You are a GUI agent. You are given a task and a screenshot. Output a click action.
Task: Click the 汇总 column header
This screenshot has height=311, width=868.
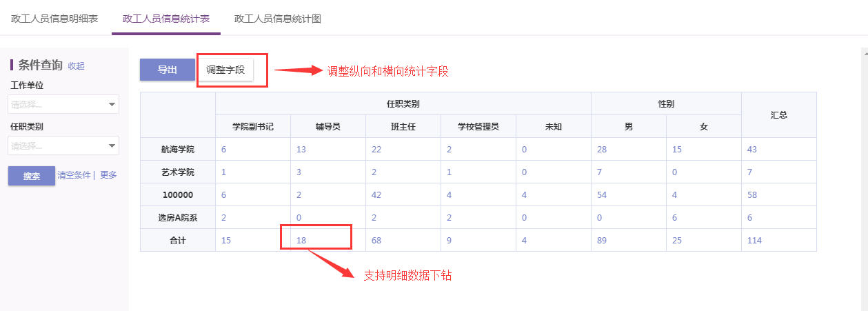[779, 115]
